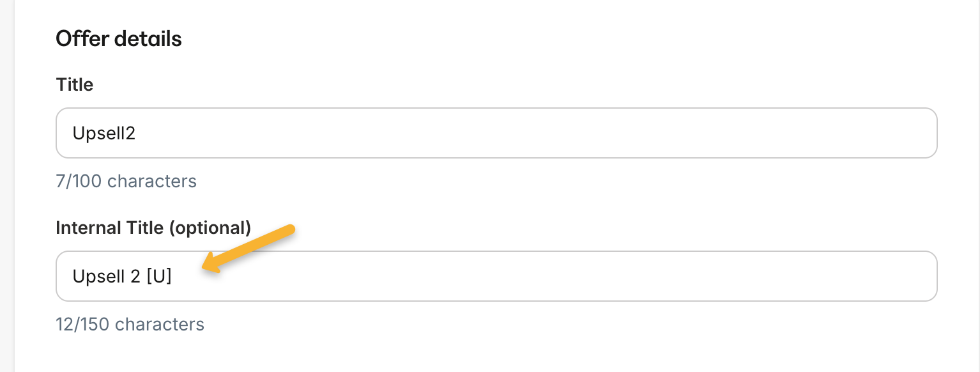980x372 pixels.
Task: Click the digit "2" in Upsell2
Action: tap(130, 133)
